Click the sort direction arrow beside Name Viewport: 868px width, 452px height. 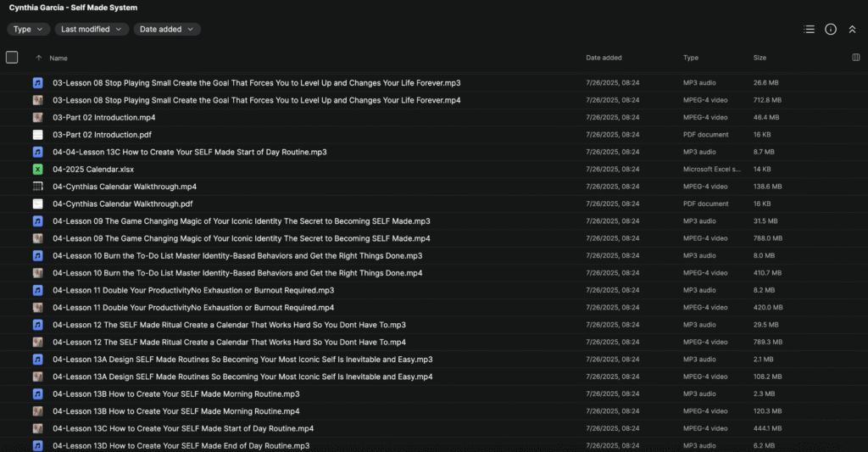(x=38, y=59)
